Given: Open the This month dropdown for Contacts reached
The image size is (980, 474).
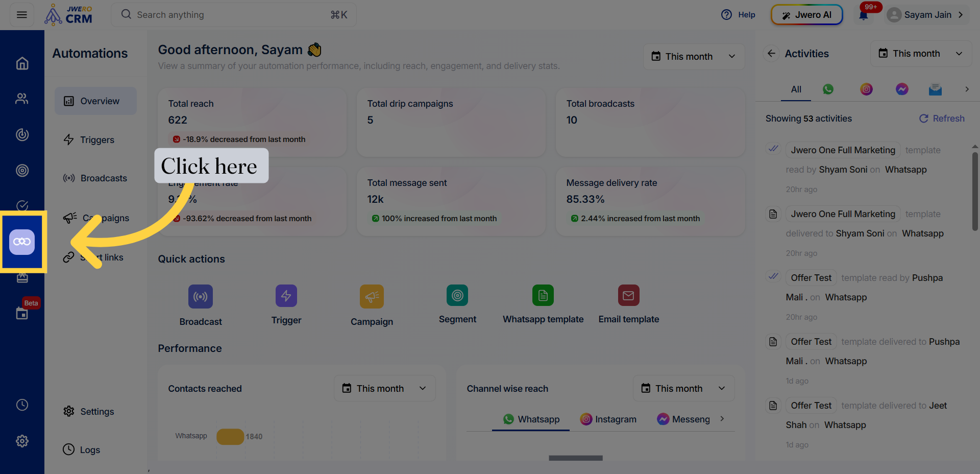Looking at the screenshot, I should tap(384, 388).
